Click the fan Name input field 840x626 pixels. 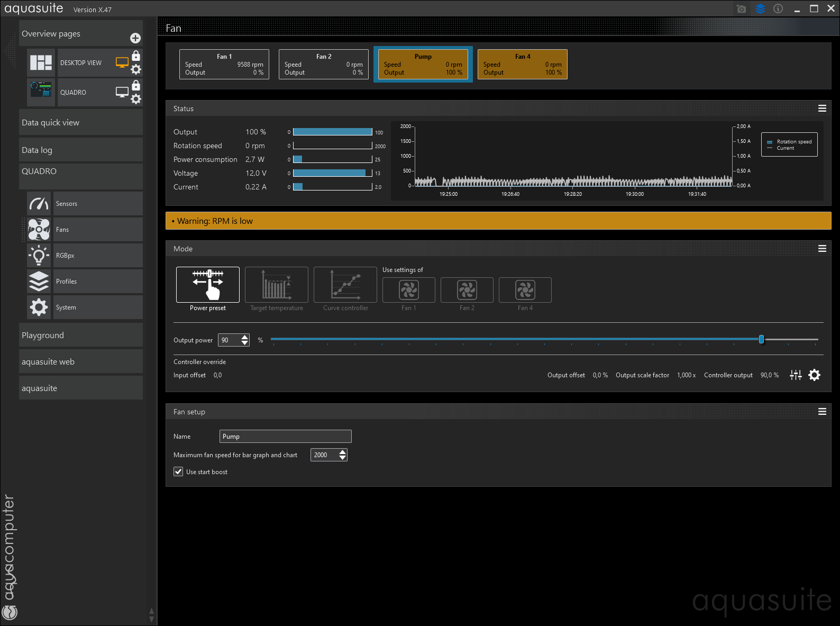pos(285,437)
